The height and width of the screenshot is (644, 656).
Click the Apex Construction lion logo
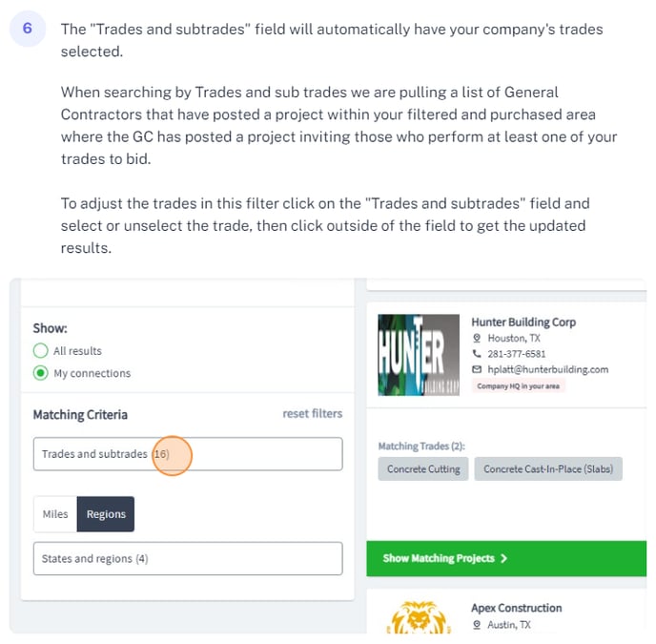pyautogui.click(x=419, y=617)
